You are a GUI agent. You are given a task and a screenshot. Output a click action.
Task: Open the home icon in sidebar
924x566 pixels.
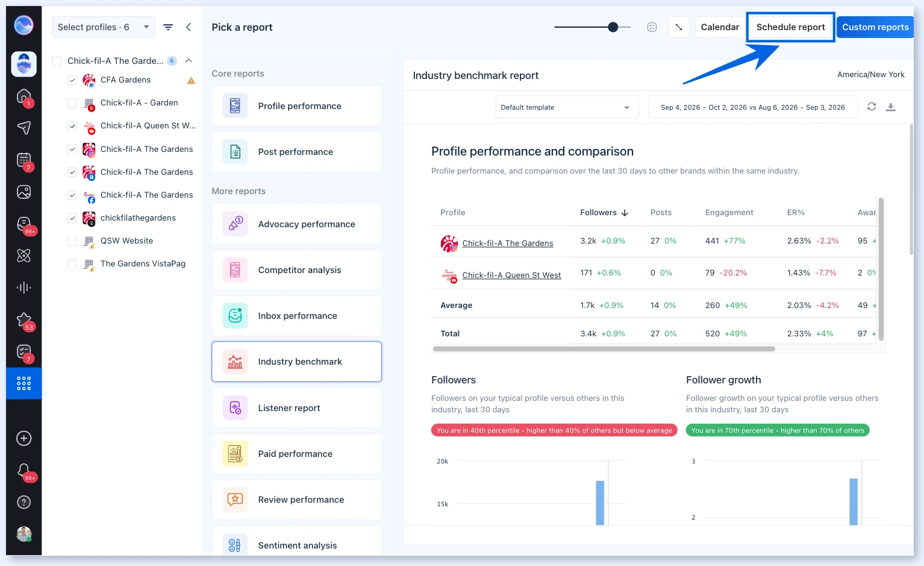(x=23, y=96)
